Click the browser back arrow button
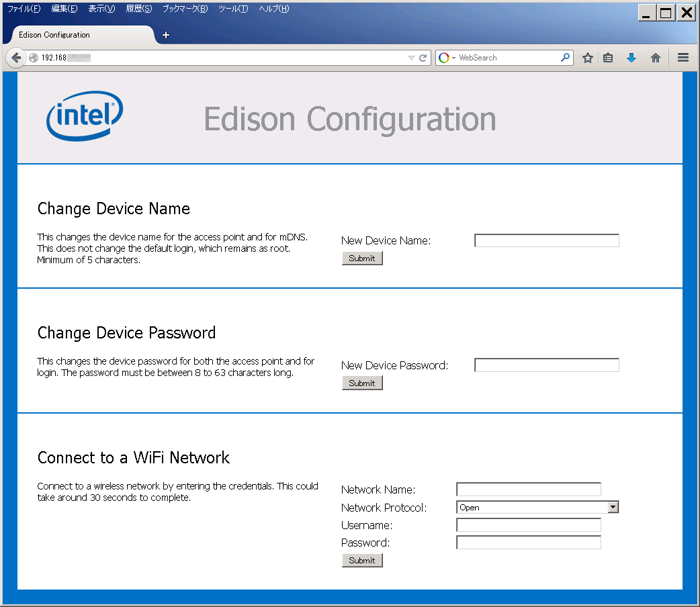This screenshot has height=607, width=700. (16, 58)
